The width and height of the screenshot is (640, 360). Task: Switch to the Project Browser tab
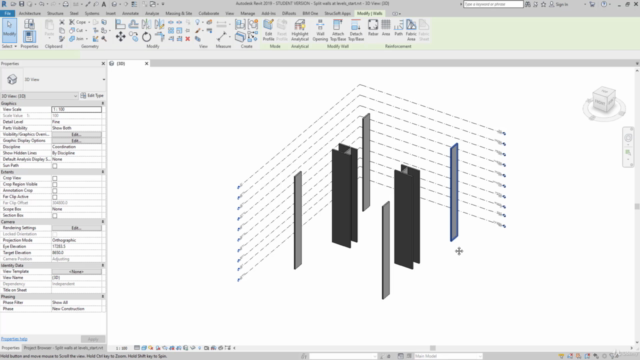[63, 348]
